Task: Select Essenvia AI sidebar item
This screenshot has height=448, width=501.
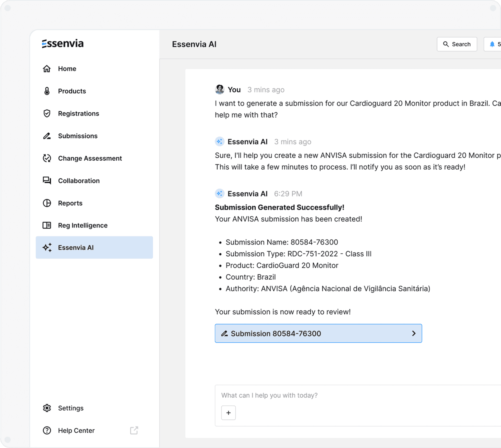Action: (x=94, y=248)
